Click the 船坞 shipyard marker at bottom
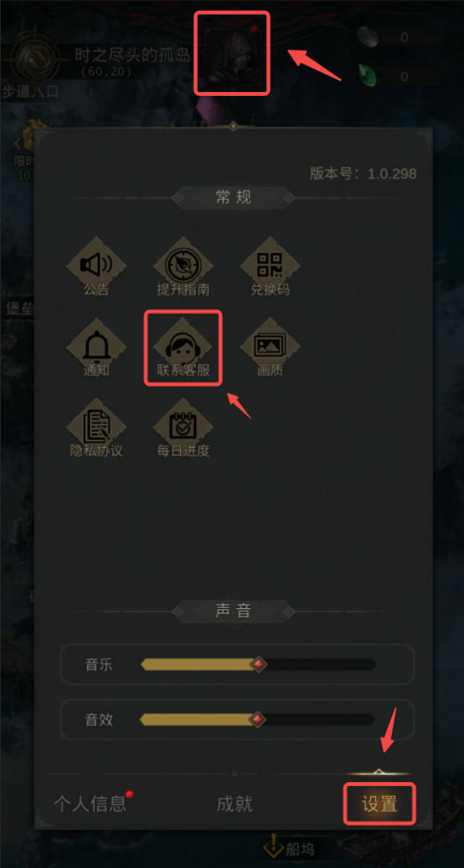This screenshot has width=464, height=868. click(x=292, y=848)
